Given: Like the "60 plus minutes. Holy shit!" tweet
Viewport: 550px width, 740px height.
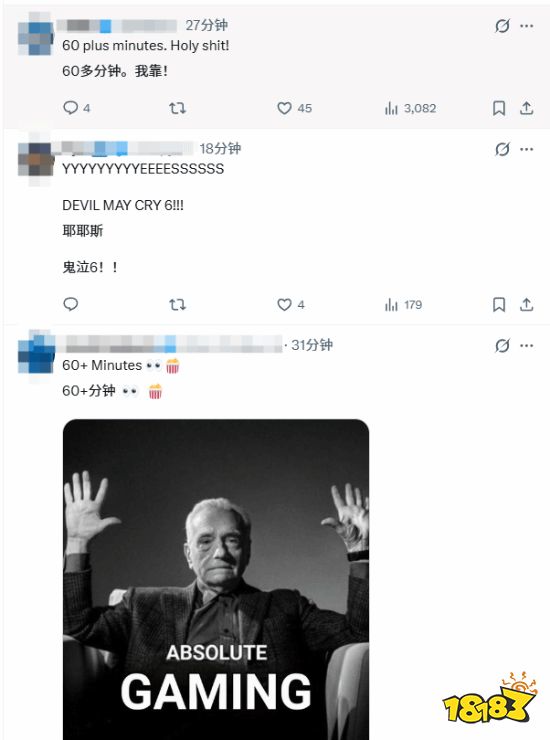Looking at the screenshot, I should pos(294,109).
